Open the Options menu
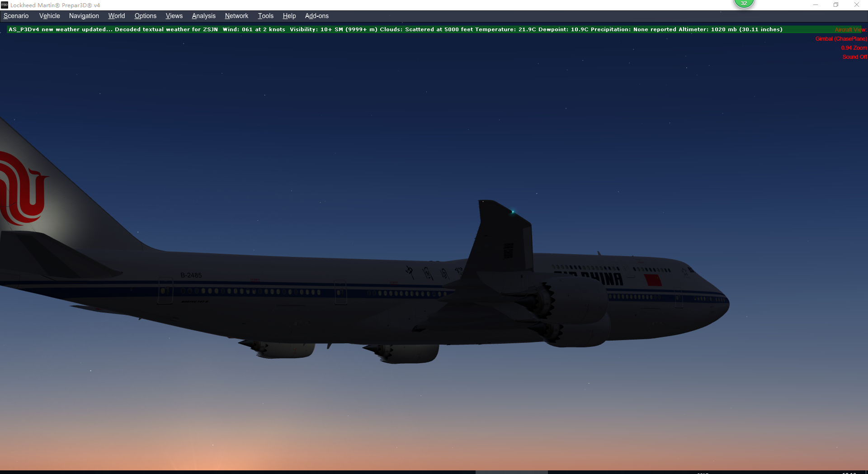The image size is (868, 474). pyautogui.click(x=145, y=16)
